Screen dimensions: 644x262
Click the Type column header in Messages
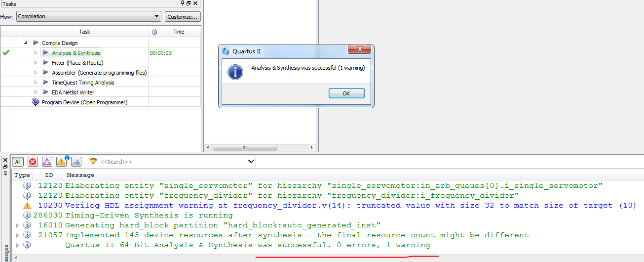tap(22, 175)
